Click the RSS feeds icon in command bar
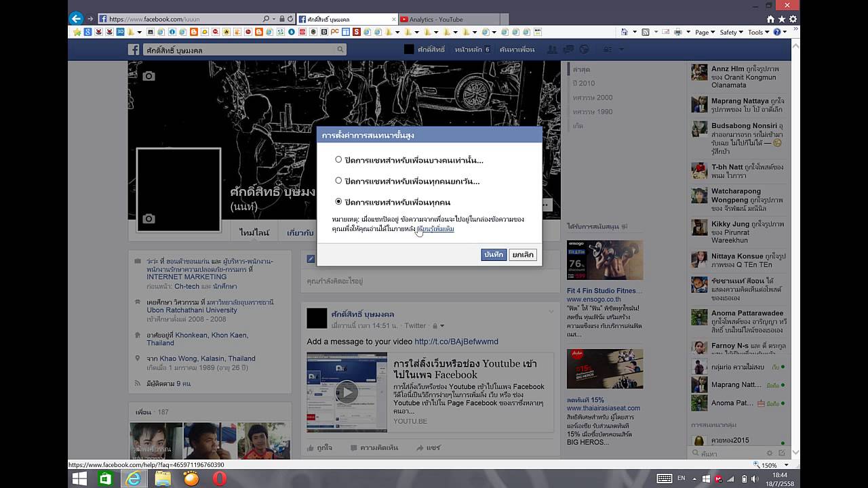 pos(646,32)
